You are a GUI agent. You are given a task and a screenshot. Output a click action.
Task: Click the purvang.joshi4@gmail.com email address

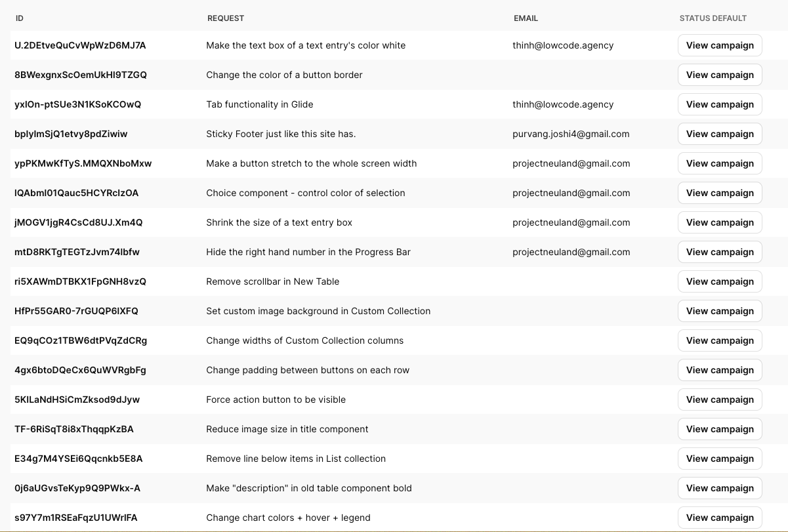[x=571, y=134]
